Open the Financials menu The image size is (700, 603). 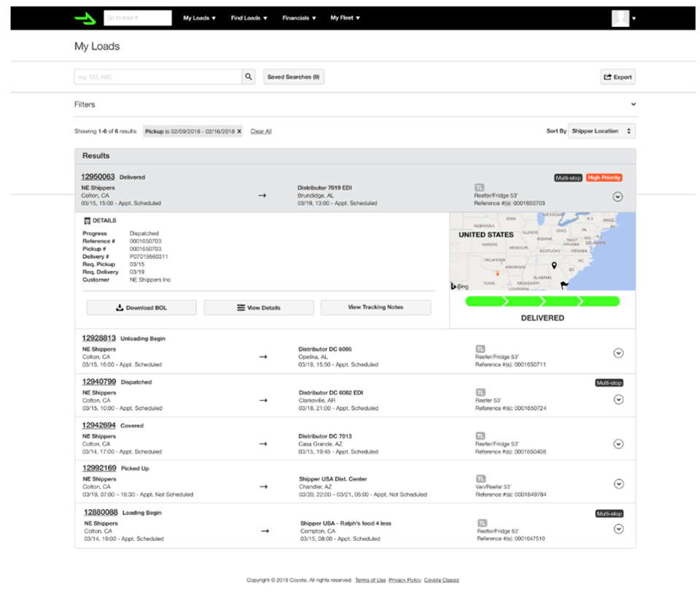(x=299, y=18)
